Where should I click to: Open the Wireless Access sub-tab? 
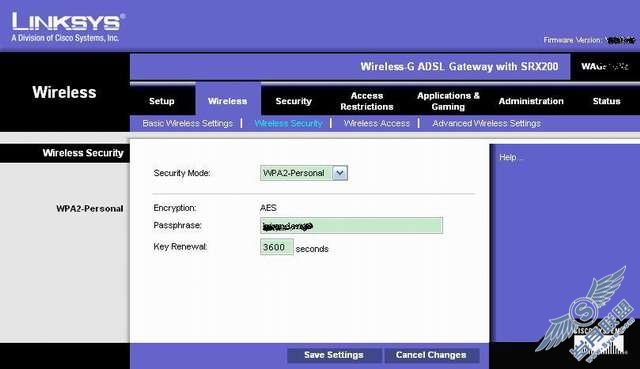(376, 123)
